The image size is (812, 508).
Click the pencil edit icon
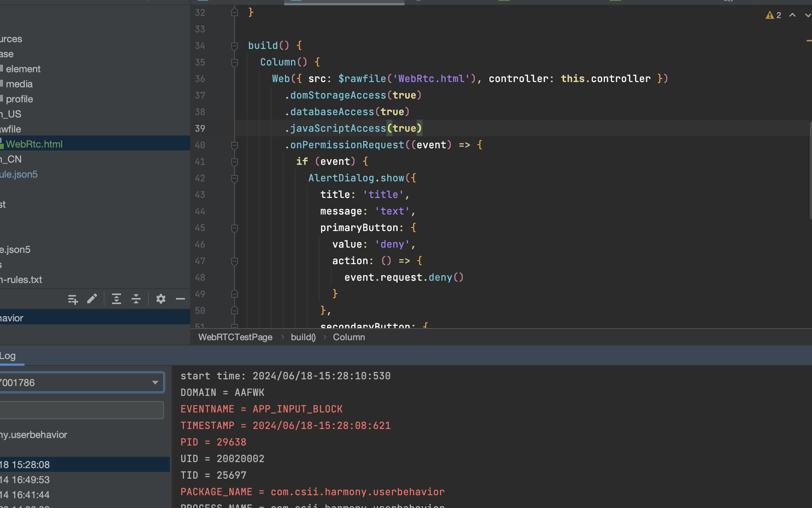pos(92,299)
